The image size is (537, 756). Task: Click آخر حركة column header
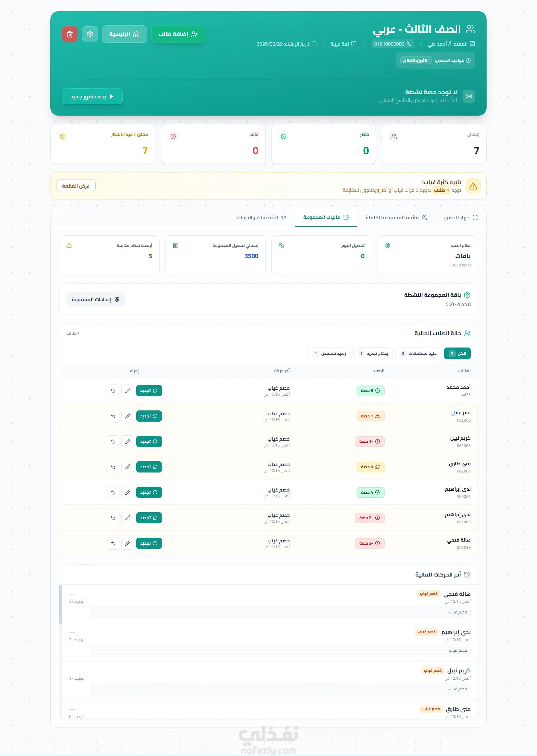pyautogui.click(x=282, y=371)
